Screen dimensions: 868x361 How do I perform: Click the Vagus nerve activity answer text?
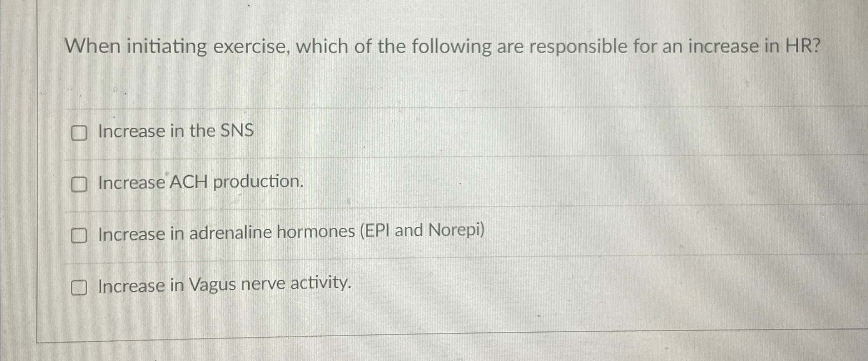point(223,285)
